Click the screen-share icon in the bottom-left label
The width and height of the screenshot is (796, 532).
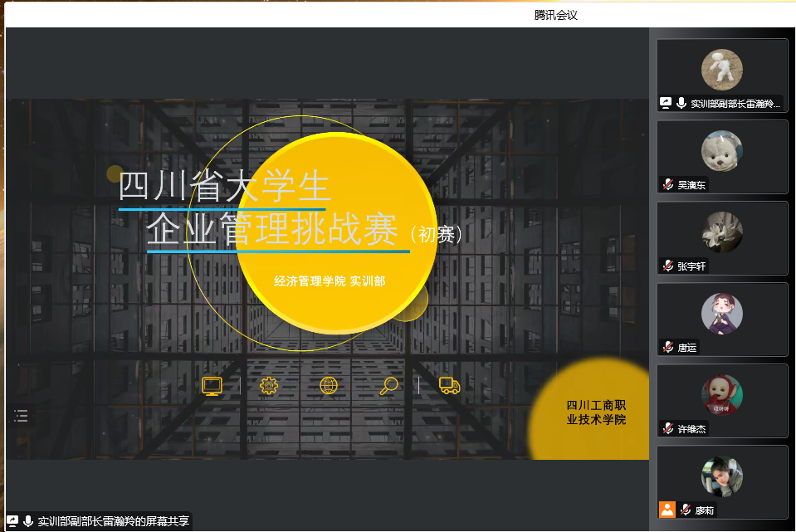[x=12, y=521]
